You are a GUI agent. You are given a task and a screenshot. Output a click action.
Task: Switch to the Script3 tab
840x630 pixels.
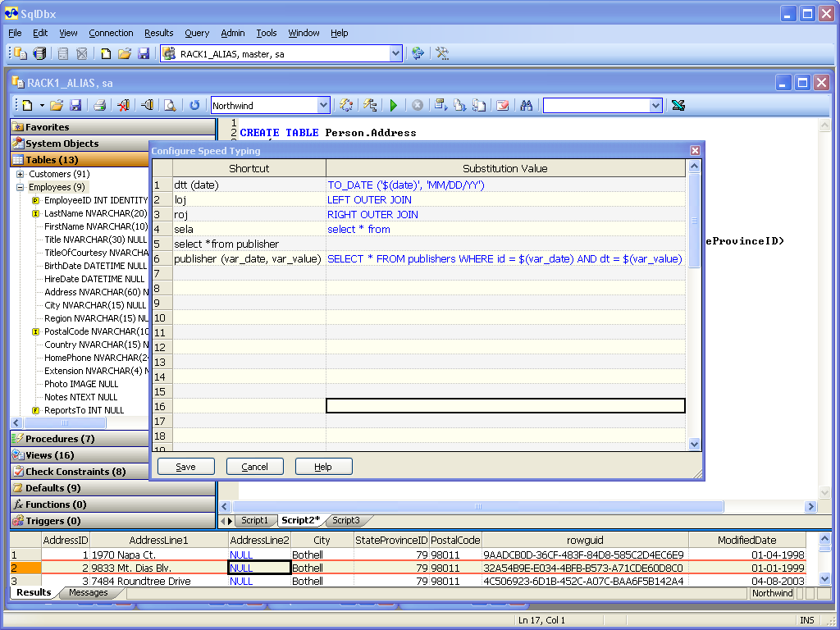click(345, 520)
